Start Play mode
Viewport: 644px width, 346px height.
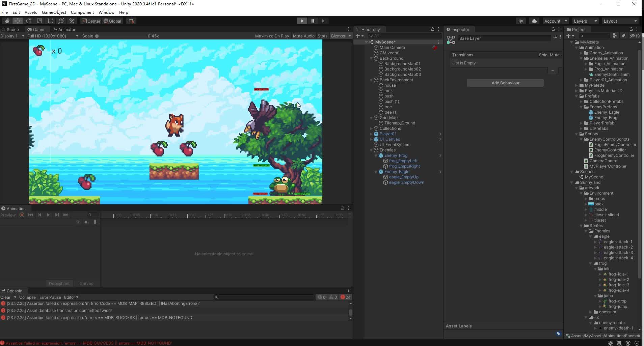(302, 21)
